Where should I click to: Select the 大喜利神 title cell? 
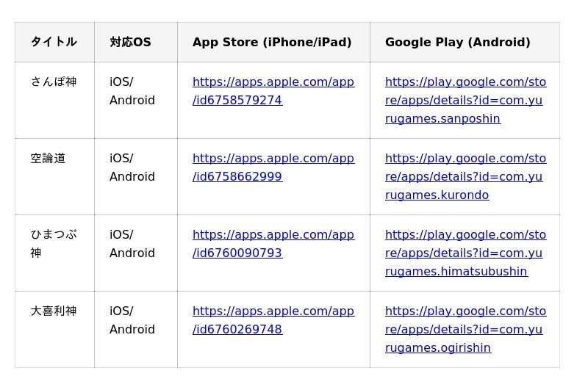coord(54,311)
